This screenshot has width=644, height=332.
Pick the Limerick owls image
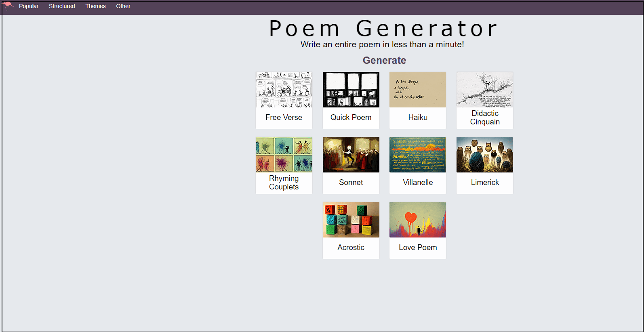[x=484, y=155]
